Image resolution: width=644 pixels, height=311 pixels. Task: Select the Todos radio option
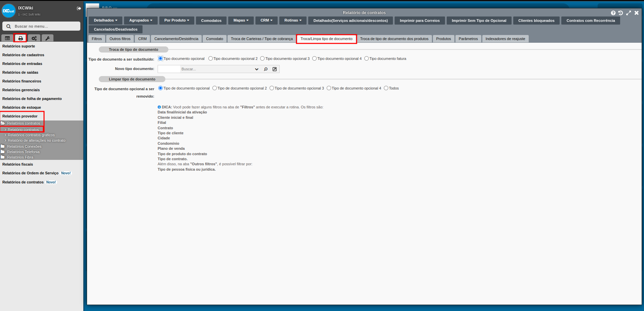[x=386, y=88]
